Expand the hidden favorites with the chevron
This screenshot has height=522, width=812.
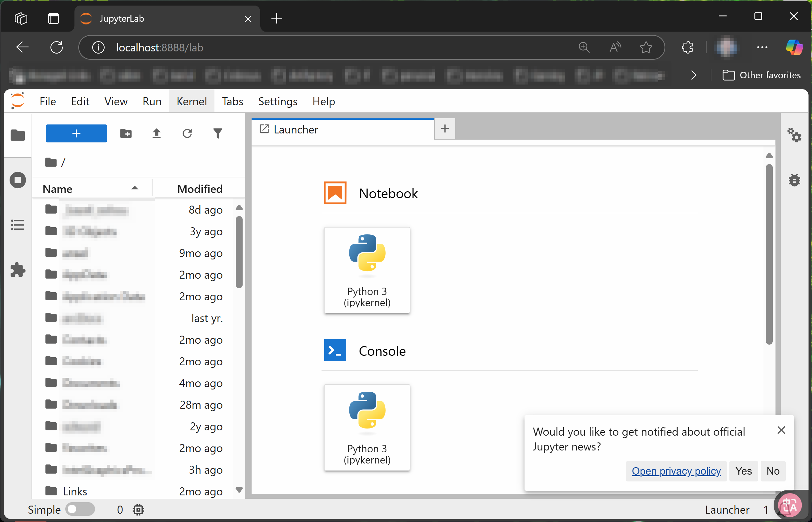[693, 75]
